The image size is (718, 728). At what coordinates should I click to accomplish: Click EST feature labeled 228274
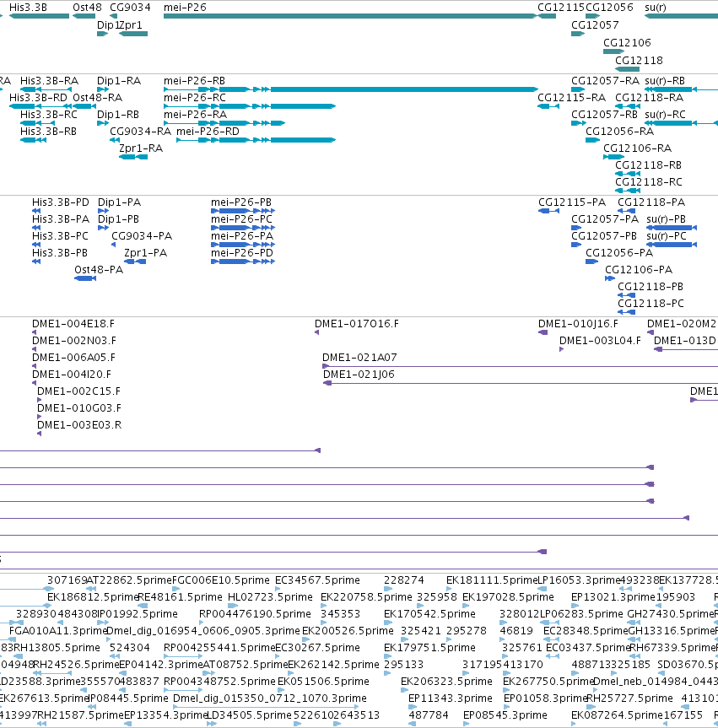403,580
